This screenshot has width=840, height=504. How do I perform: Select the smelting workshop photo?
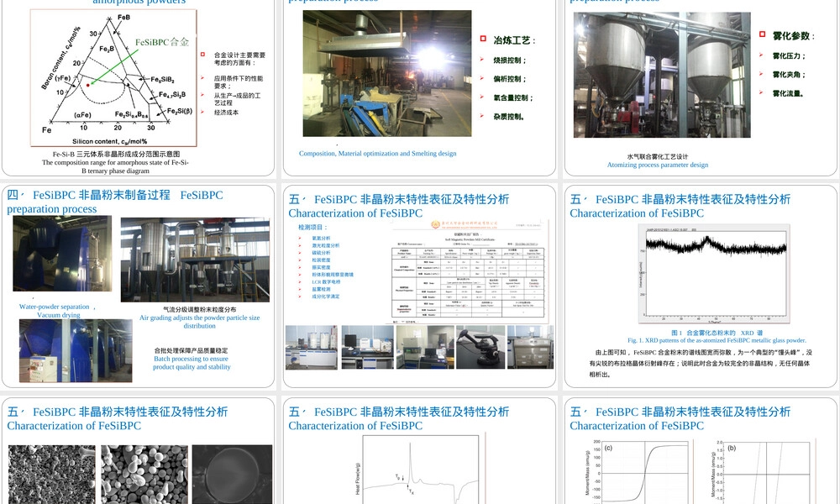coord(387,73)
